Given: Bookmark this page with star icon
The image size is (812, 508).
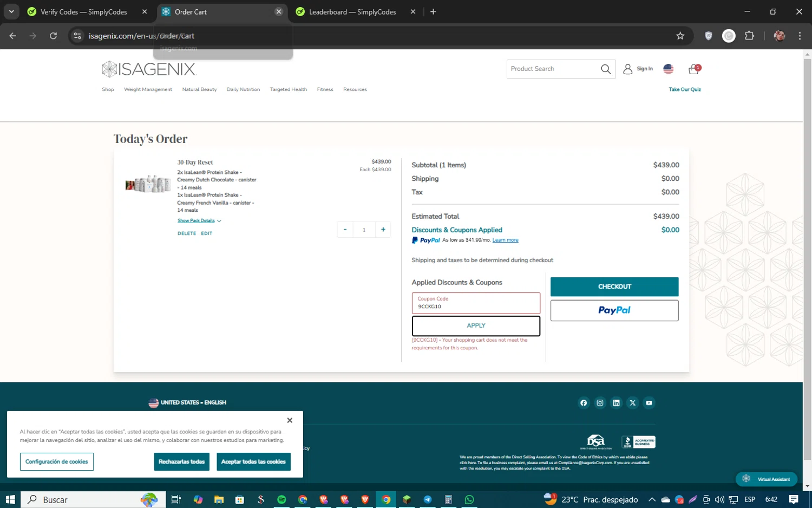Looking at the screenshot, I should 680,36.
